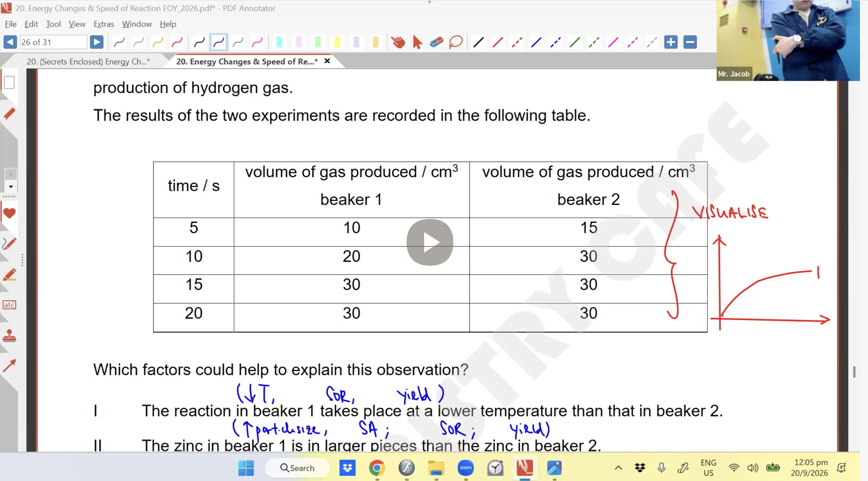Go to the previous page arrow
This screenshot has height=481, width=868.
pyautogui.click(x=10, y=42)
